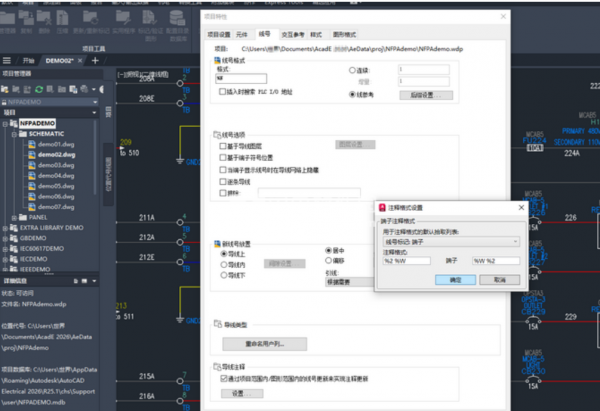Click the 新线号放置 section icon
The image size is (600, 411).
tap(217, 244)
